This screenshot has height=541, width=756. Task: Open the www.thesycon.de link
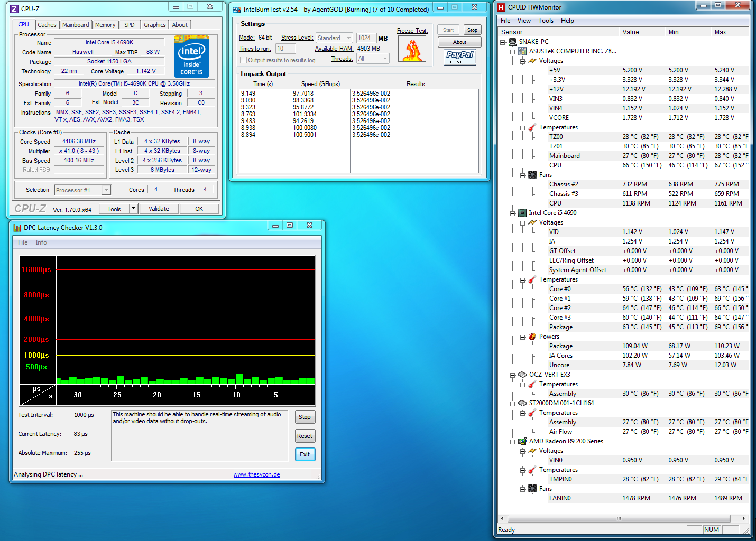pyautogui.click(x=257, y=474)
